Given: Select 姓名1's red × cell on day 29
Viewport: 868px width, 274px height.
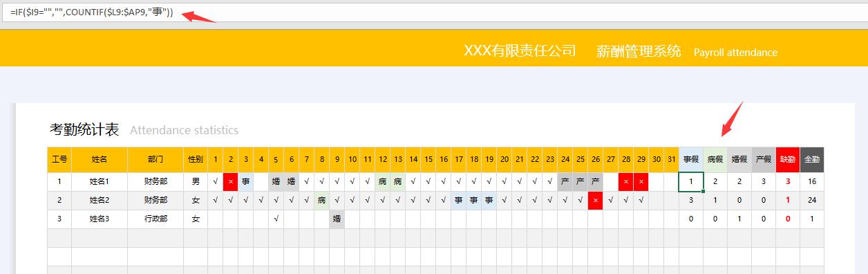Looking at the screenshot, I should pos(641,181).
